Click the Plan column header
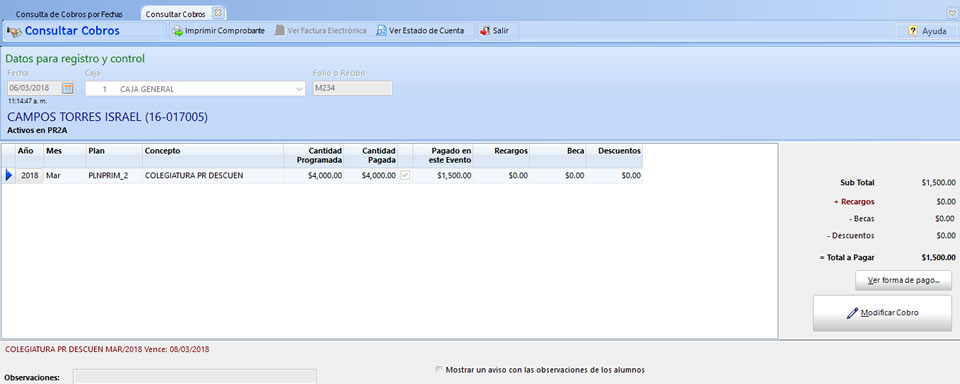Image resolution: width=960 pixels, height=384 pixels. point(114,156)
